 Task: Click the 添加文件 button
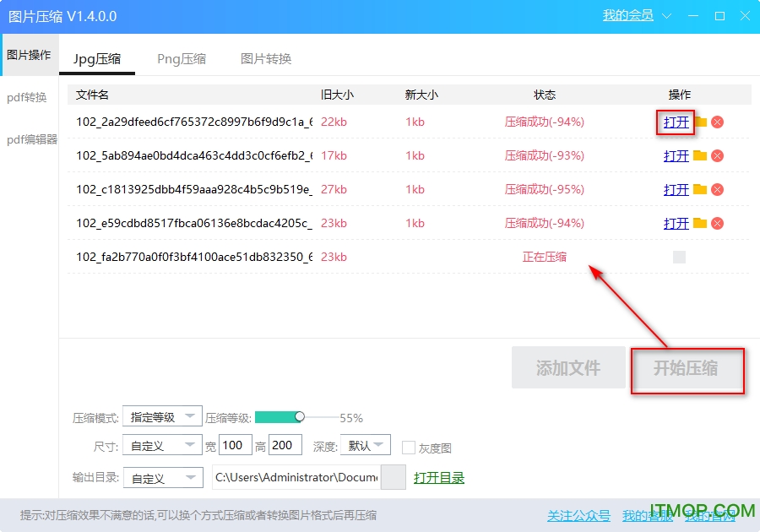(x=568, y=368)
